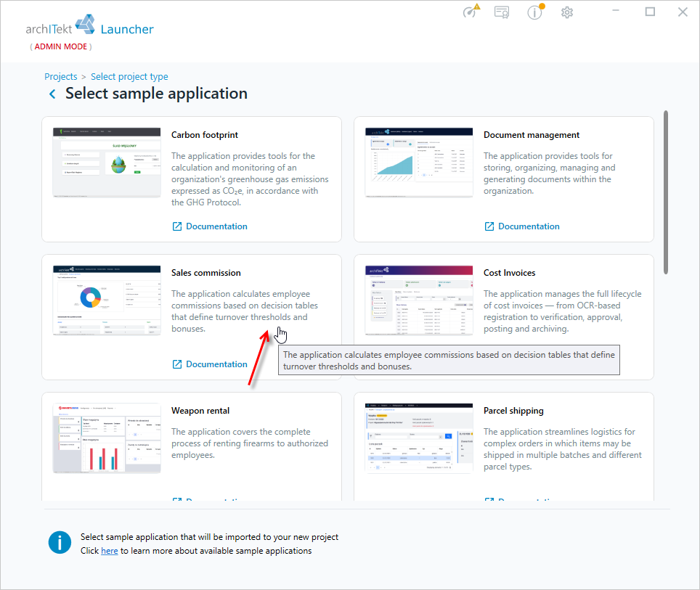Image resolution: width=700 pixels, height=590 pixels.
Task: Open the license certificate icon in header
Action: click(x=502, y=12)
